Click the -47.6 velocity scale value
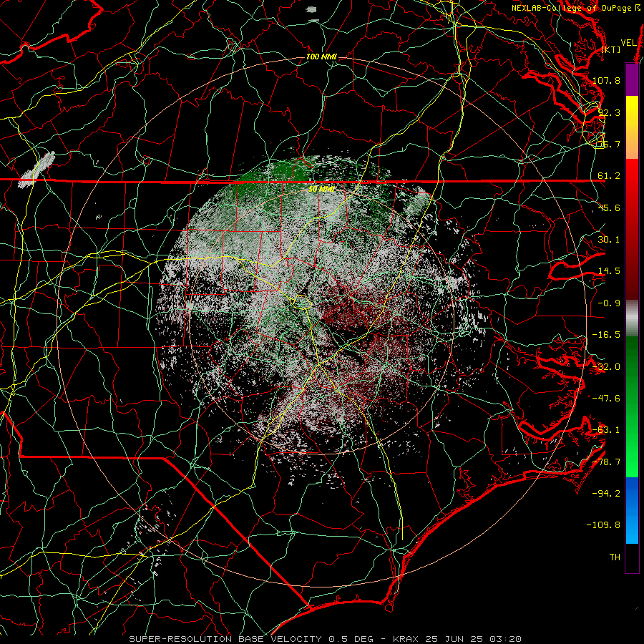 coord(606,399)
